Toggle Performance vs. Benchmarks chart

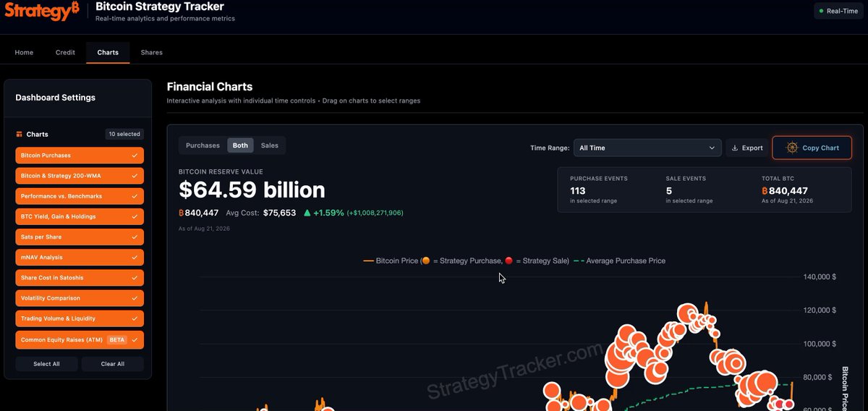[80, 196]
